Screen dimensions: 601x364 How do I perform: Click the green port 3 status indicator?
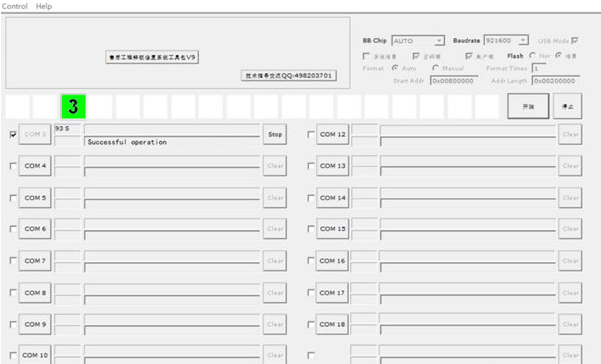tap(73, 106)
